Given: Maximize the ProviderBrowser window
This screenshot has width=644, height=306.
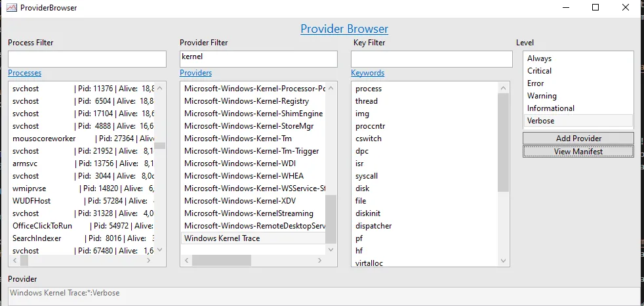Looking at the screenshot, I should [595, 7].
